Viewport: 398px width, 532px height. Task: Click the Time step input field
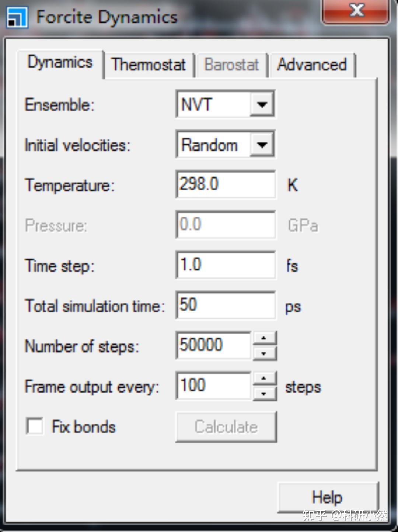tap(226, 265)
